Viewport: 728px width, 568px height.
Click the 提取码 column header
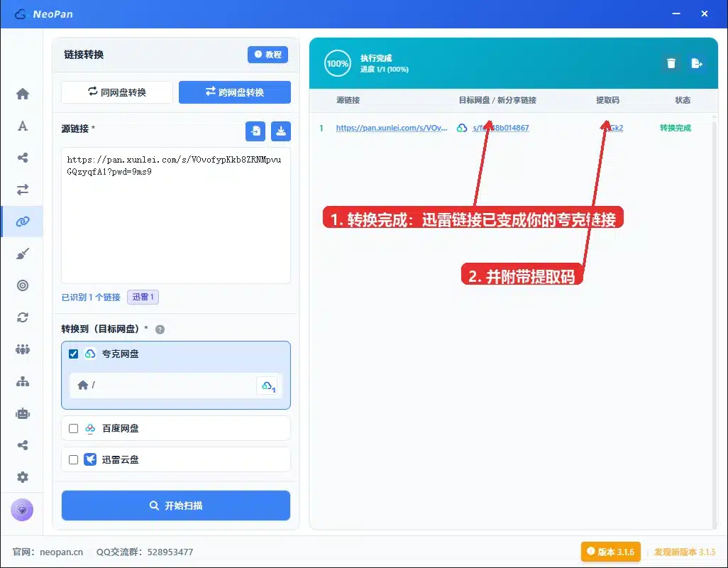(x=608, y=100)
